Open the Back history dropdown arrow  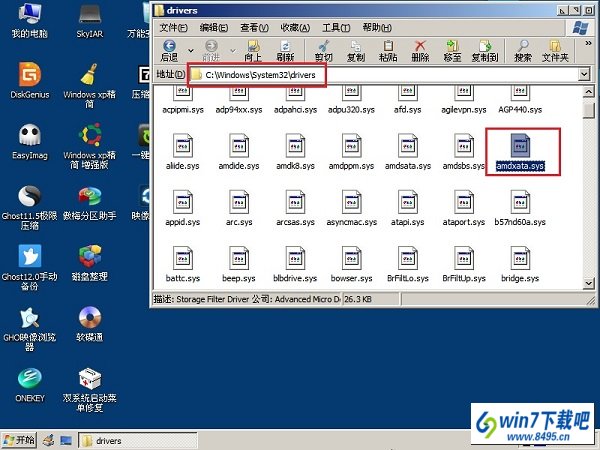click(x=190, y=51)
